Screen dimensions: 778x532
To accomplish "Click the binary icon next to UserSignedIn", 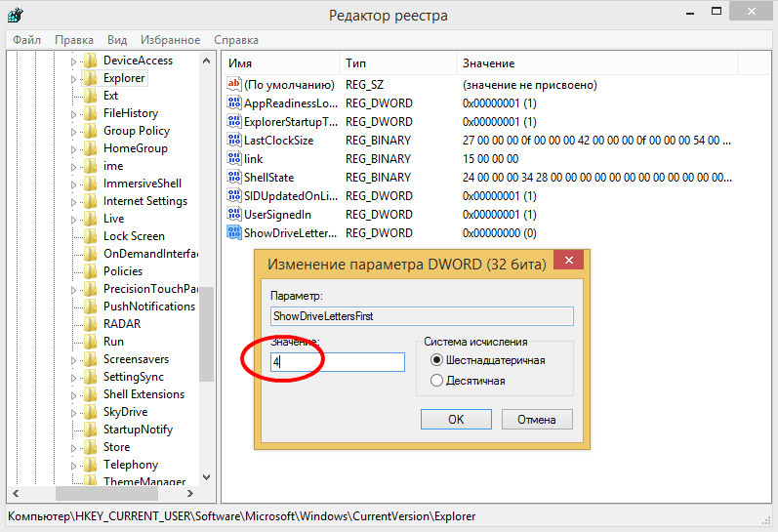I will pos(234,215).
